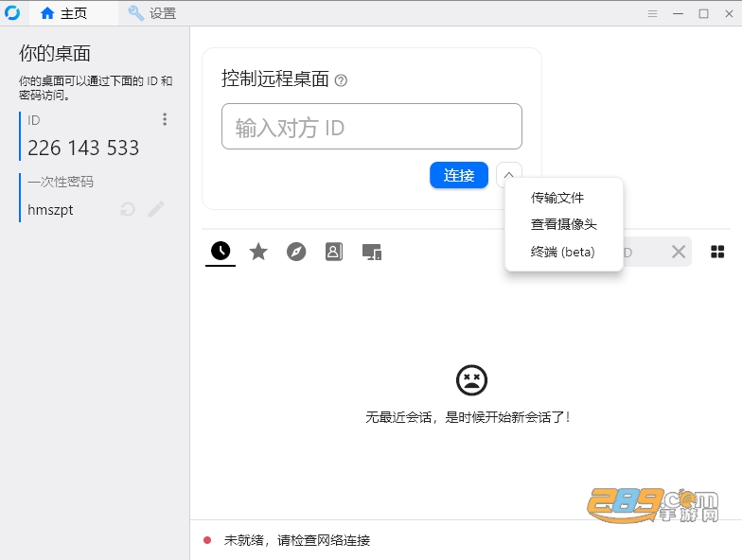
Task: Select 传输文件 from the dropdown menu
Action: [556, 198]
